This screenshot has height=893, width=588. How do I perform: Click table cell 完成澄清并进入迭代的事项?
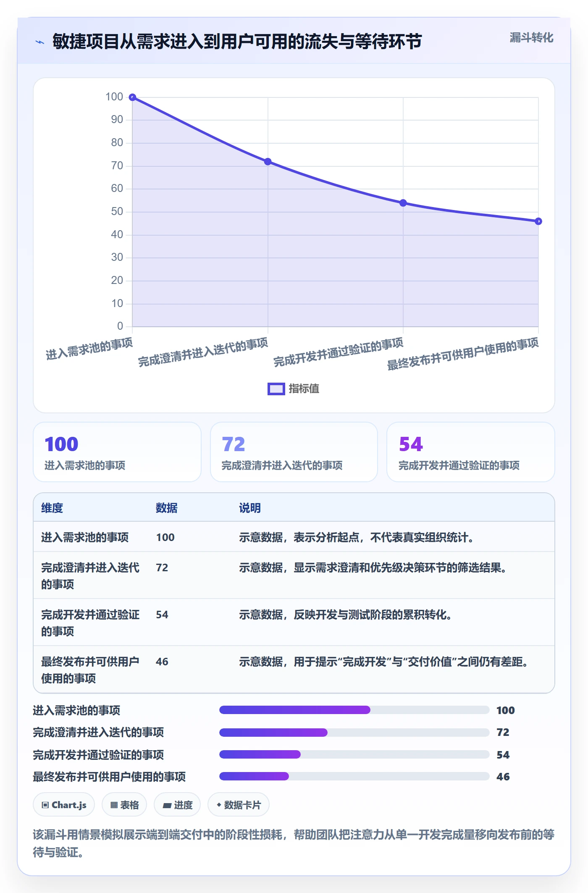pyautogui.click(x=90, y=576)
